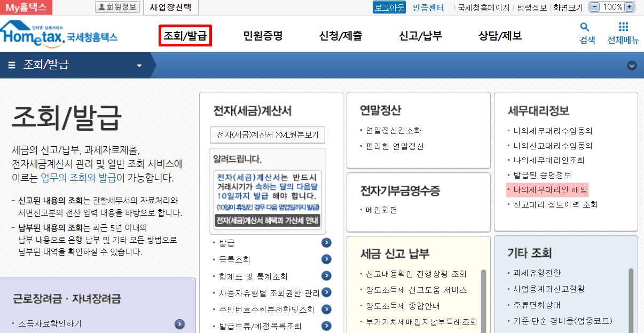Expand the circular chevron on blue bar
This screenshot has width=644, height=333.
tap(632, 66)
